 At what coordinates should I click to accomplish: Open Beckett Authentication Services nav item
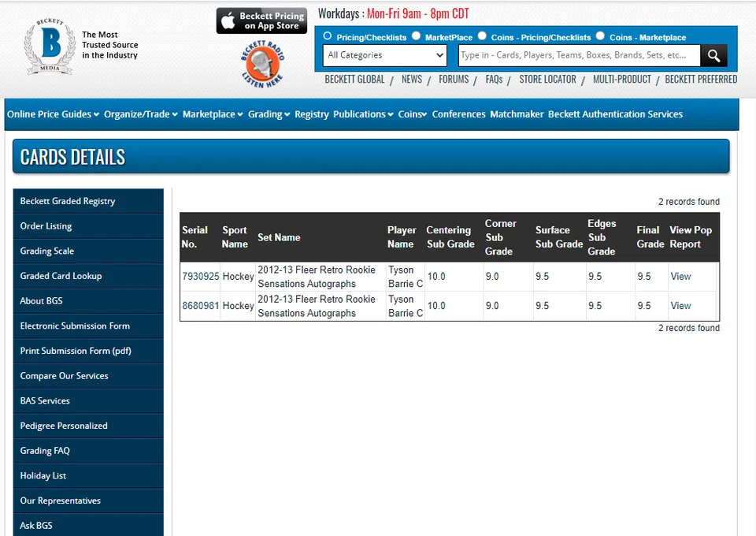615,114
